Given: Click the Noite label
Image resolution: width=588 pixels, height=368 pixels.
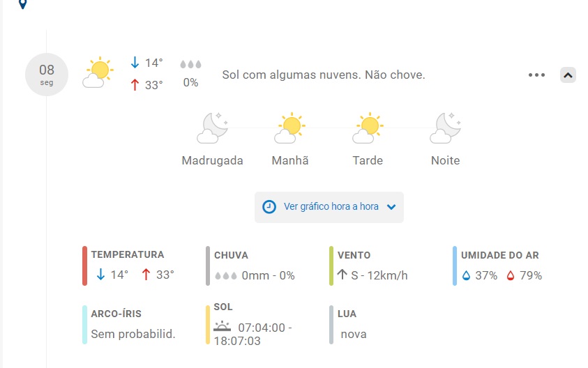Looking at the screenshot, I should 446,160.
